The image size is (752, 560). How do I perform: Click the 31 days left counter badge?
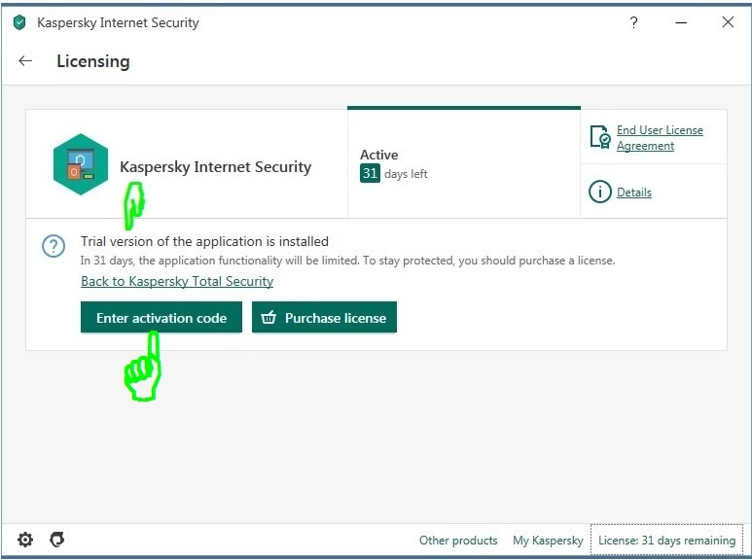[x=370, y=173]
